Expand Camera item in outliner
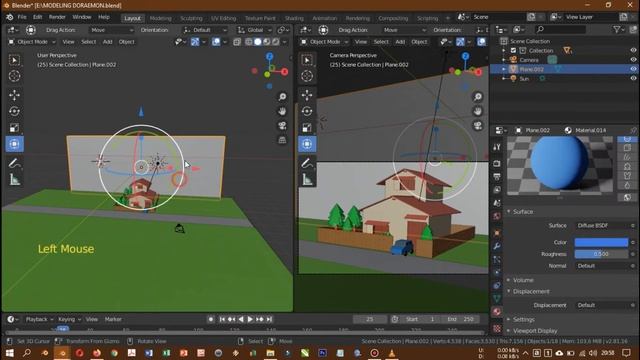This screenshot has height=360, width=640. (504, 60)
